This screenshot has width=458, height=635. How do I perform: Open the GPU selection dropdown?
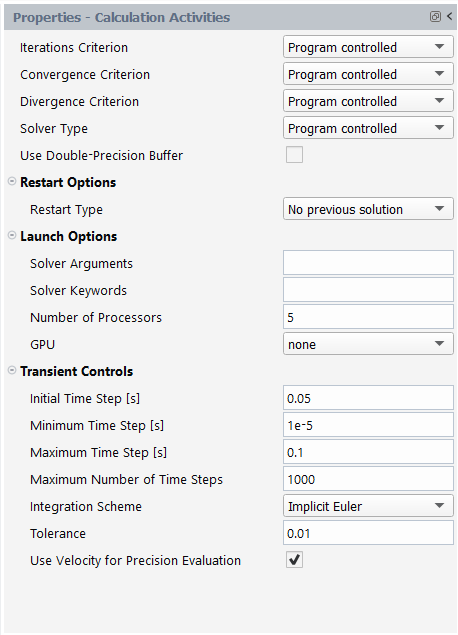point(368,344)
